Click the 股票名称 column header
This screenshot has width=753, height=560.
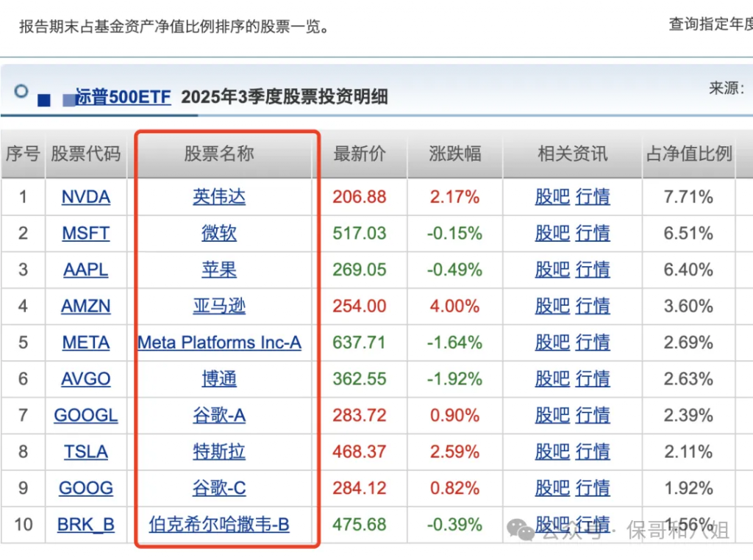pyautogui.click(x=219, y=154)
